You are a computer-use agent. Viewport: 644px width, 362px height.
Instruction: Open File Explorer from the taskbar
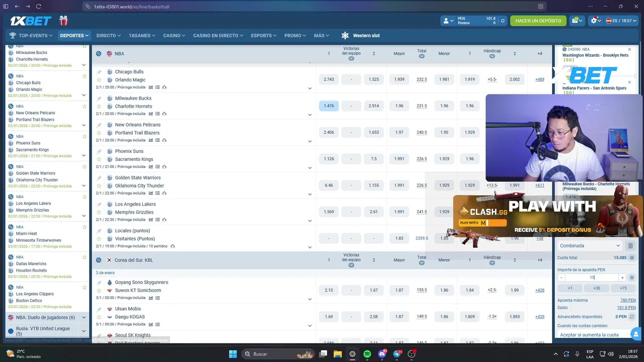point(338,354)
